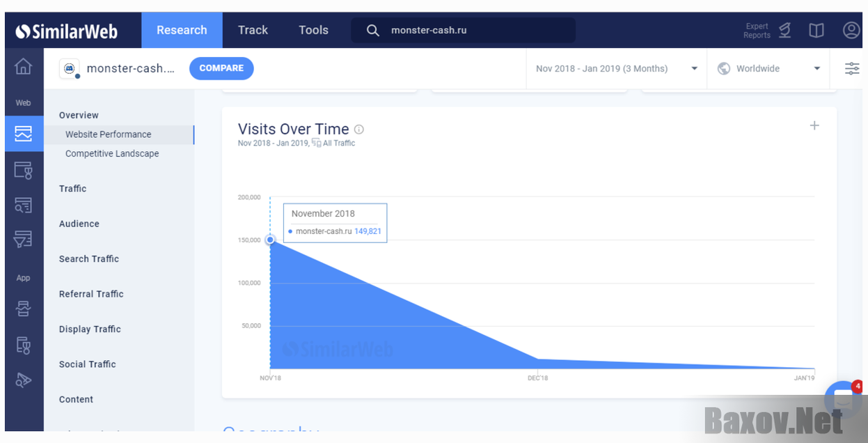Click the search field containing monster-cash.ru
The image size is (868, 443).
(x=464, y=31)
